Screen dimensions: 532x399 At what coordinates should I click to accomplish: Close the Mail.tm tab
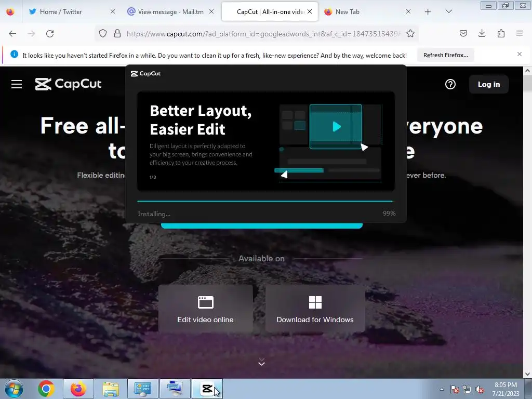(x=211, y=12)
